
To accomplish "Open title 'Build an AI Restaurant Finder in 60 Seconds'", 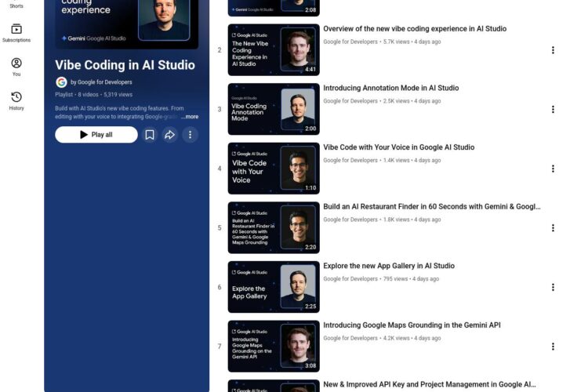I will (432, 207).
